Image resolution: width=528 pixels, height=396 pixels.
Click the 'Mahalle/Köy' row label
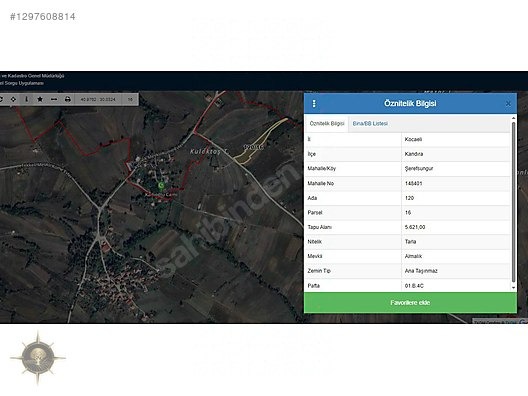[322, 168]
